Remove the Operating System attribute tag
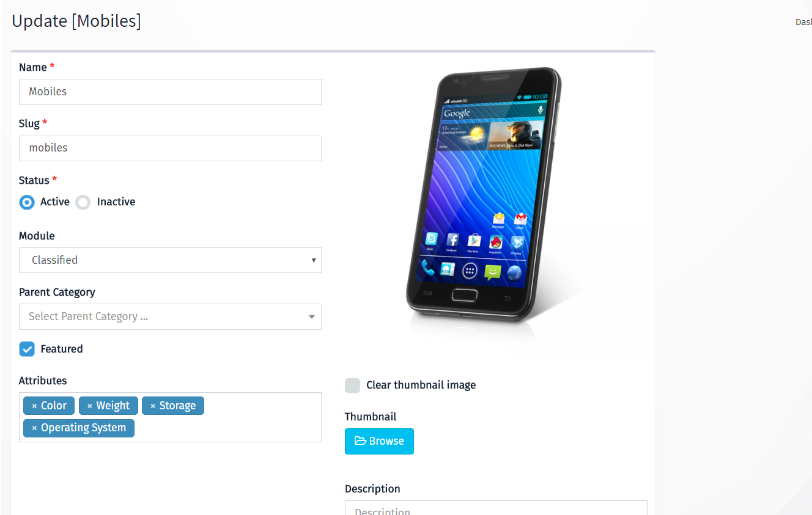 pos(35,428)
